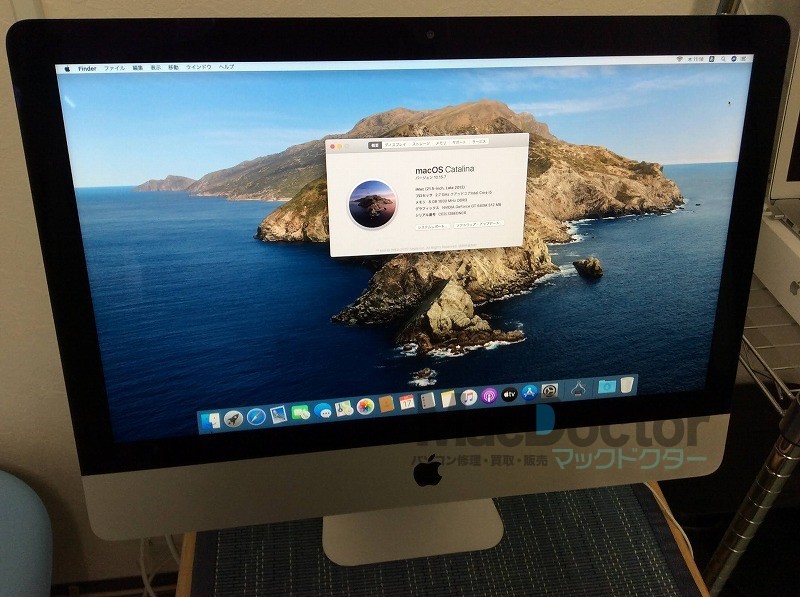Launch Launchpad rocket icon in Dock

[x=234, y=419]
